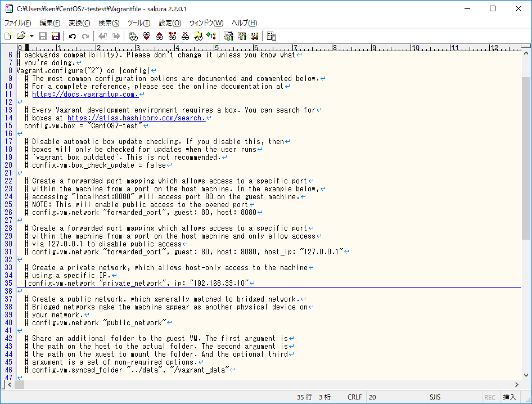Click the Find Previous up-arrow icon
Image resolution: width=532 pixels, height=404 pixels.
pos(159,36)
